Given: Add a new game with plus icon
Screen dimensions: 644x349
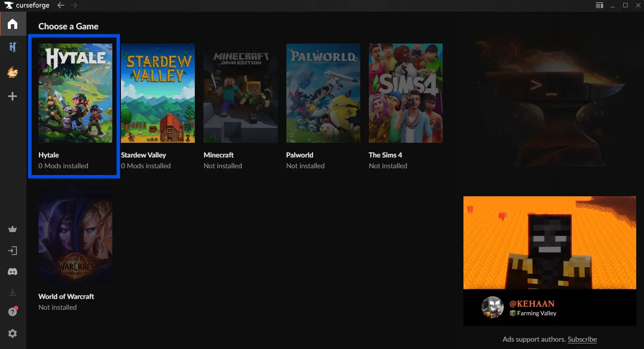Looking at the screenshot, I should point(13,96).
